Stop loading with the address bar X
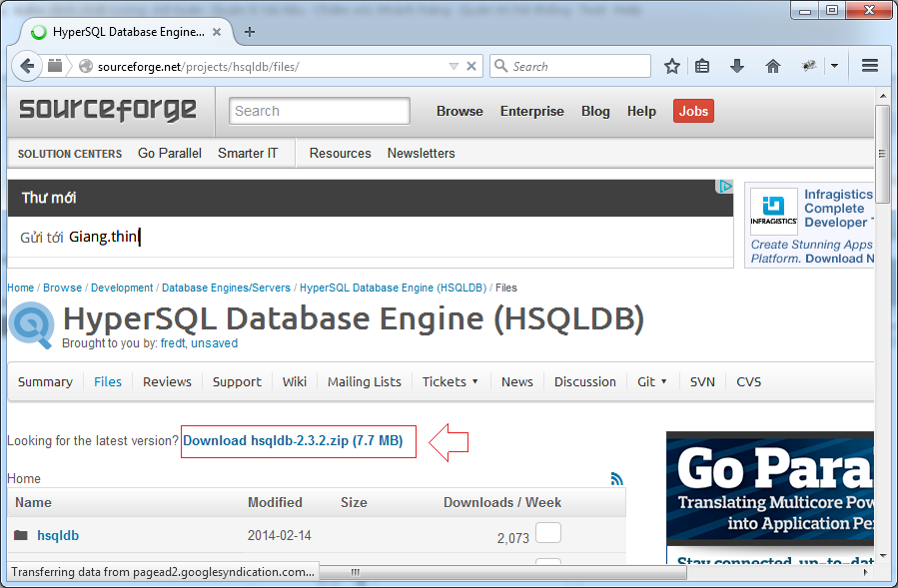 tap(471, 67)
